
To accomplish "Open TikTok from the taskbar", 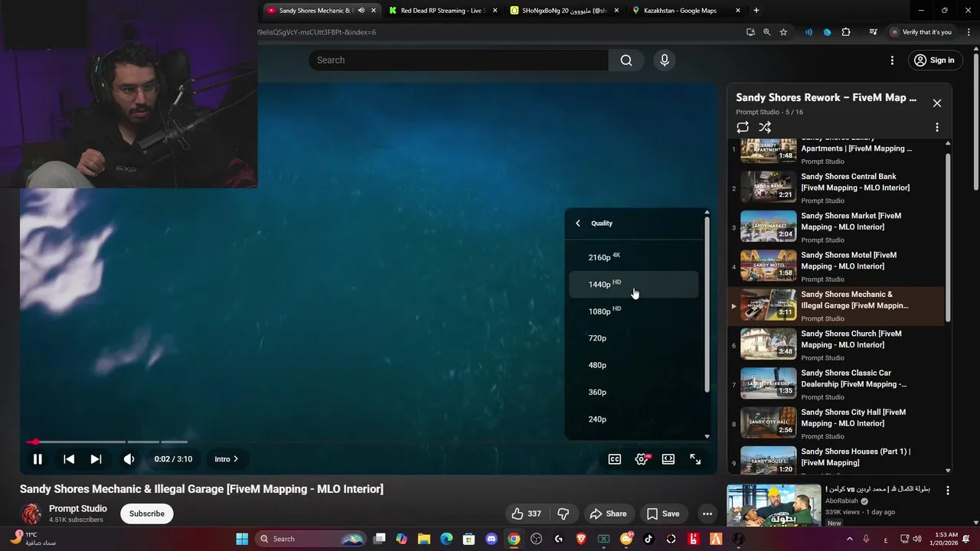I will pos(648,539).
